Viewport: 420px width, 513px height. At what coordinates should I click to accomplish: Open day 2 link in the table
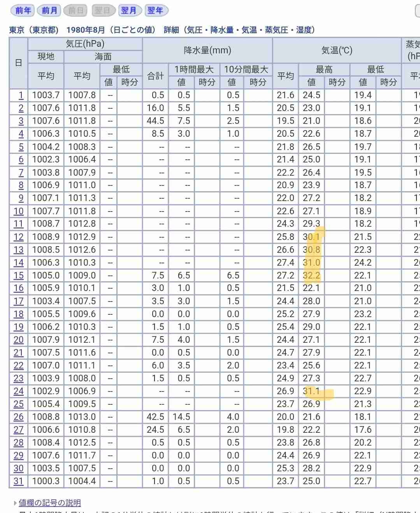click(21, 108)
